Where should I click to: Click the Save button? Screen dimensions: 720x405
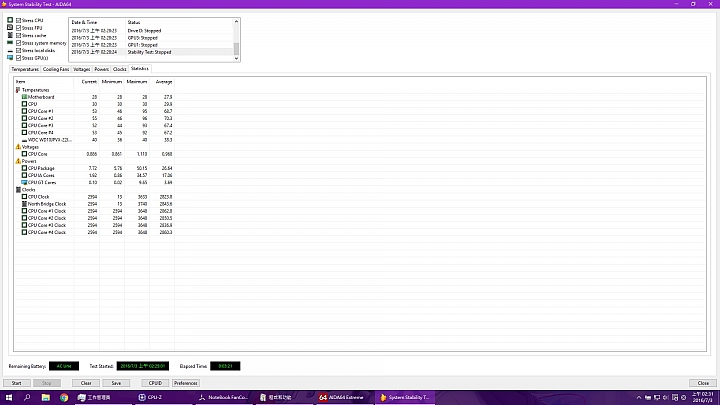click(116, 383)
